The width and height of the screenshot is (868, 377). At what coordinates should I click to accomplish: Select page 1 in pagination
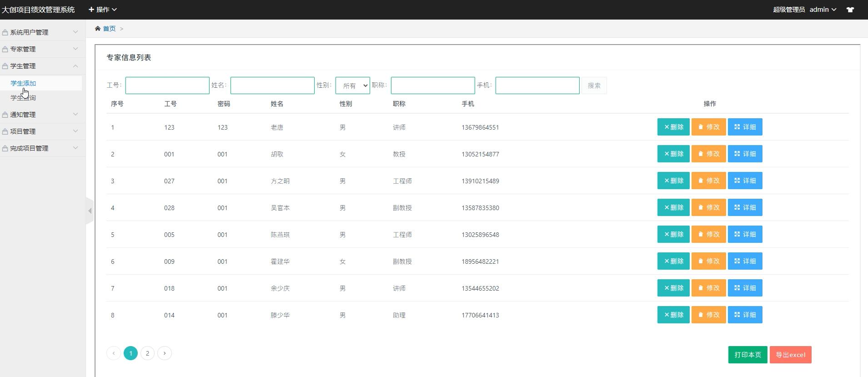point(130,353)
